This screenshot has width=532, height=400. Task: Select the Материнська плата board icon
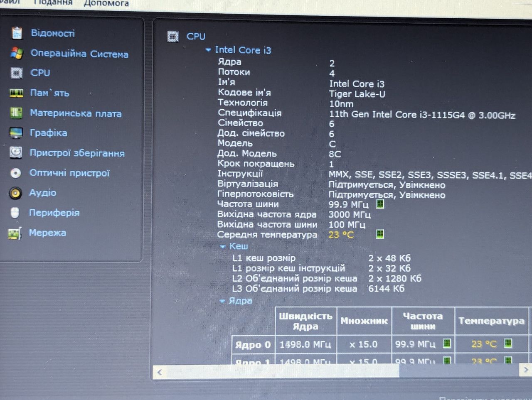[x=16, y=113]
